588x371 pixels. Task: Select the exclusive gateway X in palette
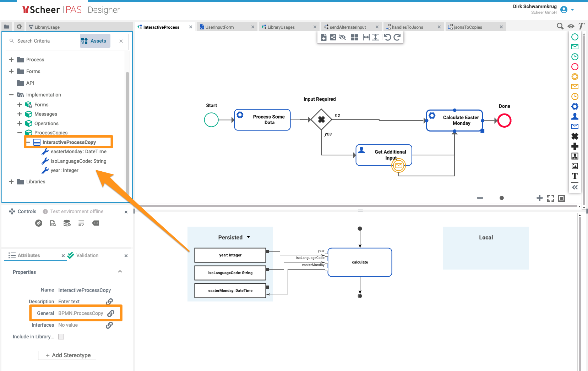575,136
